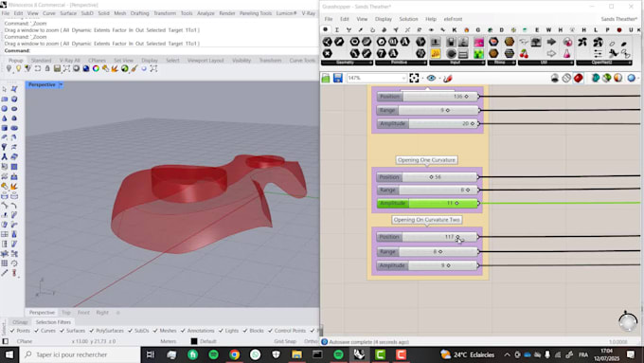Click the yellow chart component in Input panel
This screenshot has height=363, width=644.
tap(436, 53)
